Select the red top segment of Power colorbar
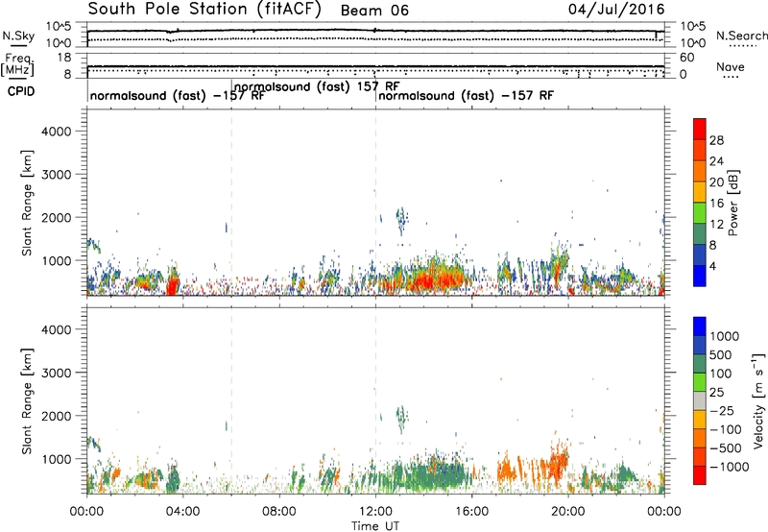This screenshot has height=532, width=768. [700, 129]
